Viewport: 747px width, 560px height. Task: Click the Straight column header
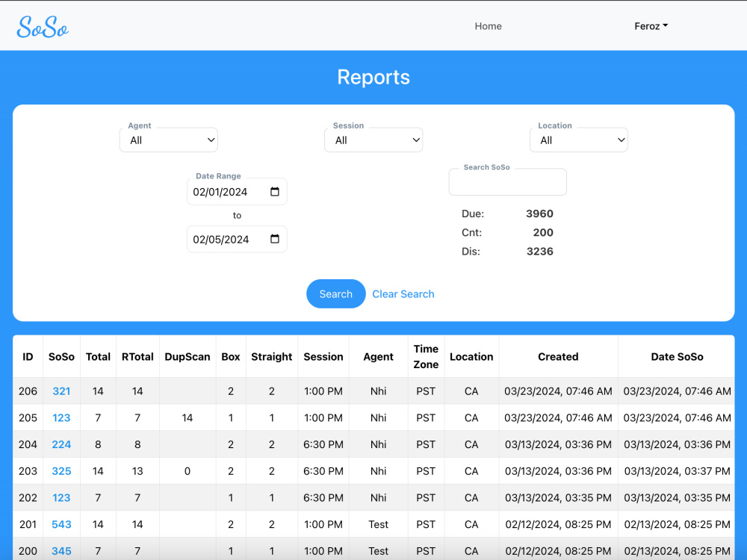(x=272, y=357)
